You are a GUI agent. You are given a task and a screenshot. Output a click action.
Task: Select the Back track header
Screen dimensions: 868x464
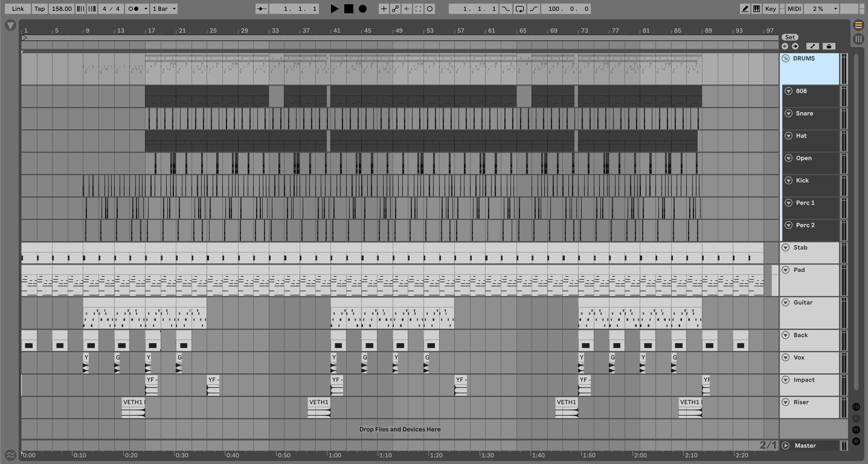point(809,340)
